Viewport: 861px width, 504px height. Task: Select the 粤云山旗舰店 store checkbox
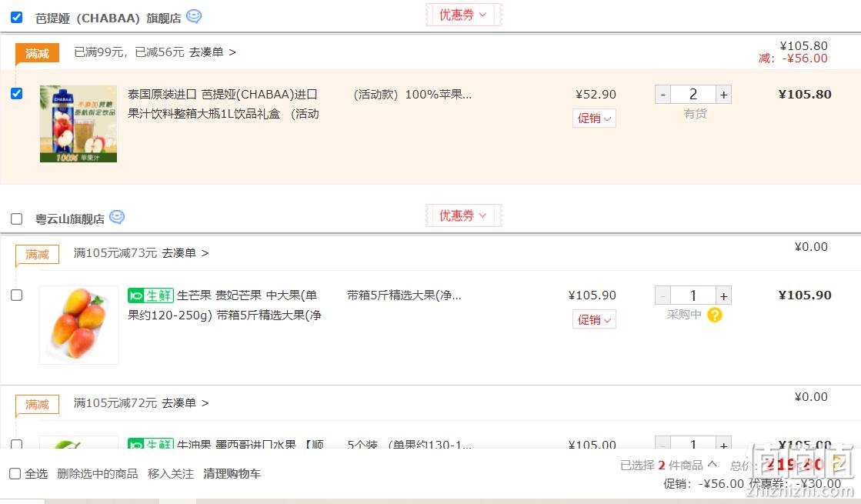(x=16, y=219)
